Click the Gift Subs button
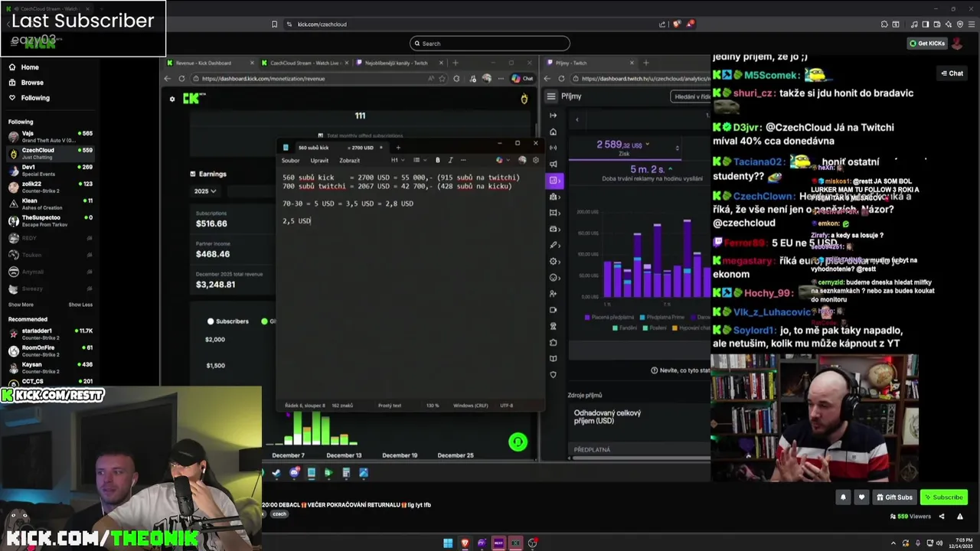980x551 pixels. tap(893, 497)
